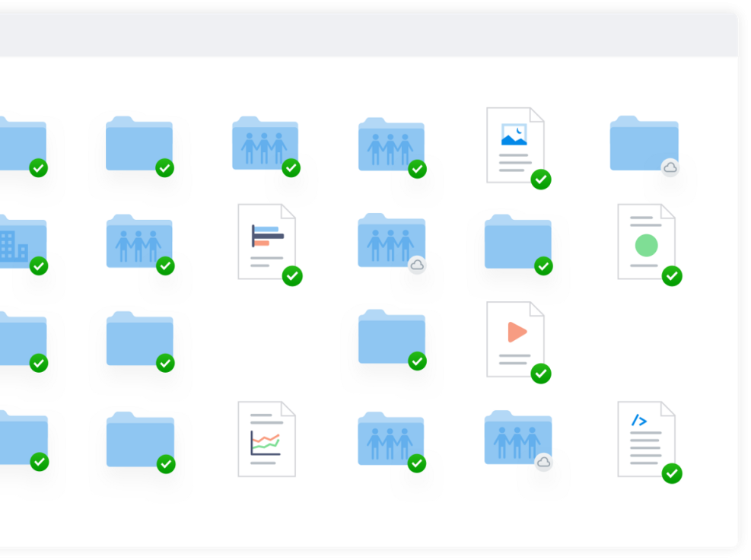Screen dimensions: 751x560
Task: Select the code file with angle brackets
Action: tap(646, 438)
